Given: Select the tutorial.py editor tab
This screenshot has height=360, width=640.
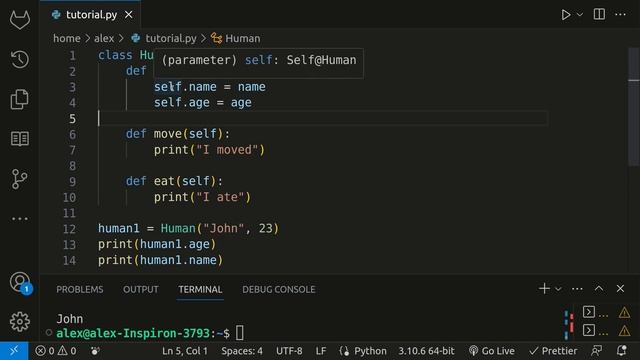Looking at the screenshot, I should (x=91, y=15).
